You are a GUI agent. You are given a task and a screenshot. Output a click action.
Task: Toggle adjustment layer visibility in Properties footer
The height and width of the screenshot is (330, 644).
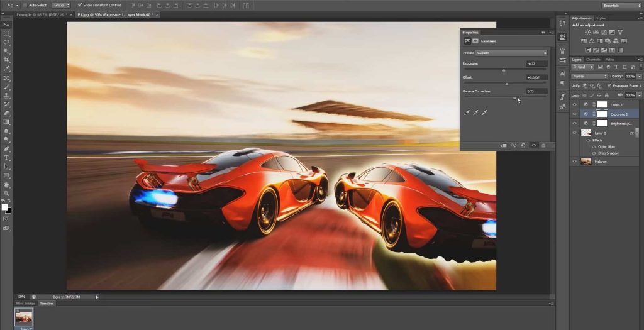point(533,145)
